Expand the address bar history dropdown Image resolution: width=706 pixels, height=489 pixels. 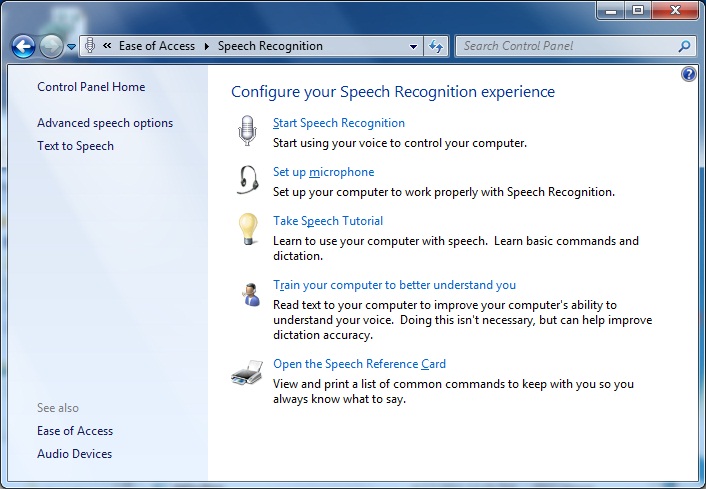pyautogui.click(x=413, y=46)
